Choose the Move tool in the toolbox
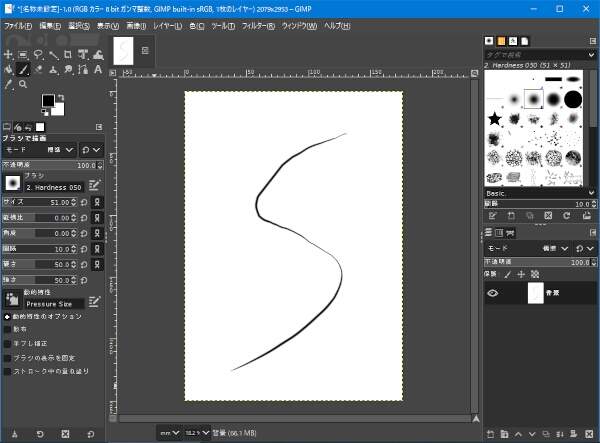This screenshot has width=600, height=443. click(x=9, y=54)
